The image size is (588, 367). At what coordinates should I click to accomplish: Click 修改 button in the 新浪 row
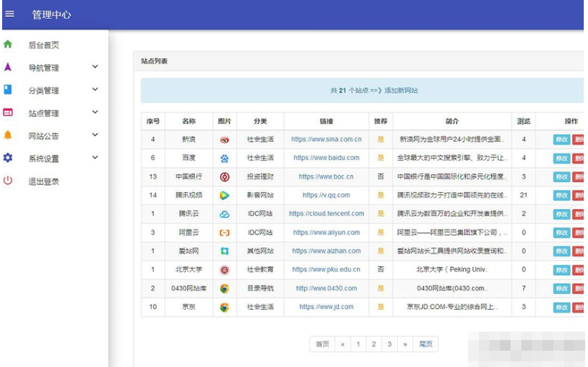[562, 140]
